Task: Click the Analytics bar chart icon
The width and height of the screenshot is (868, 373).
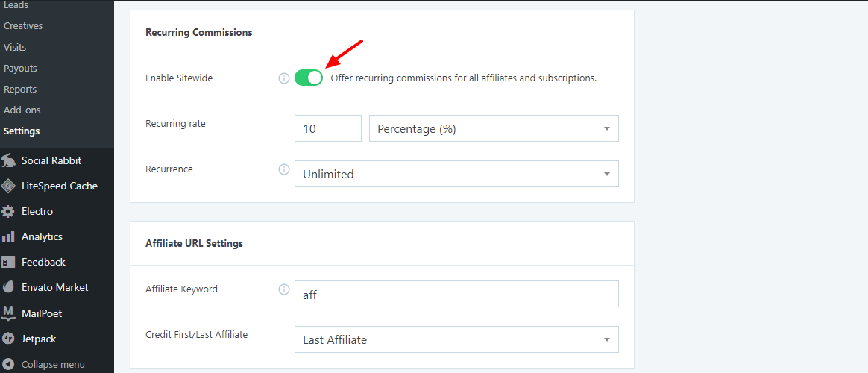Action: (x=9, y=236)
